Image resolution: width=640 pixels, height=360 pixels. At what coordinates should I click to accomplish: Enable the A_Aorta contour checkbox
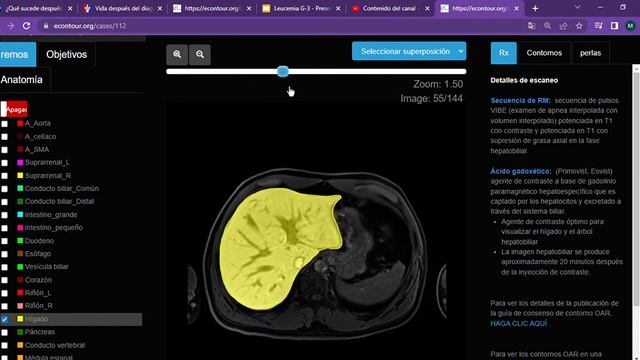click(x=4, y=124)
